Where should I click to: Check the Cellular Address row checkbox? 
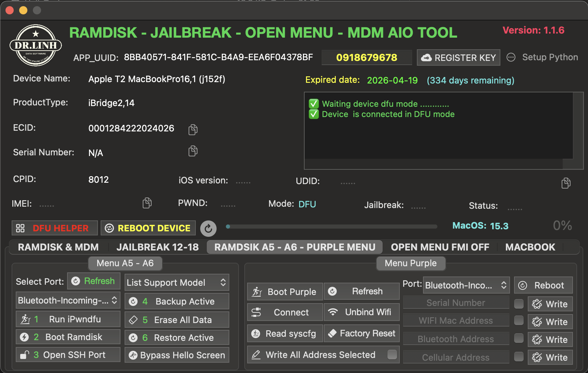519,357
